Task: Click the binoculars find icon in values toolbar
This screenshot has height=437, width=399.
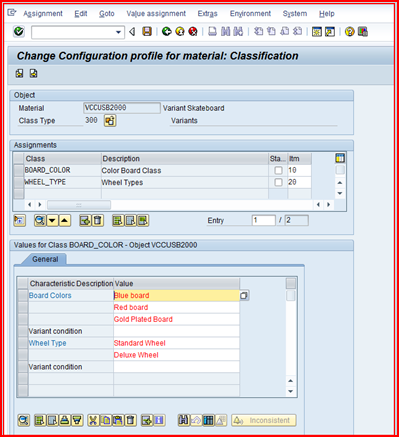Action: click(x=183, y=420)
